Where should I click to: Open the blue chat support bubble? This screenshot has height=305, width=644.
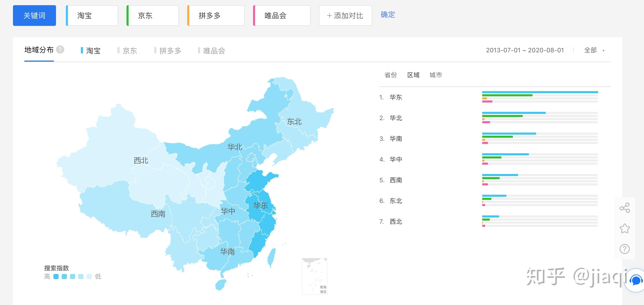(635, 280)
